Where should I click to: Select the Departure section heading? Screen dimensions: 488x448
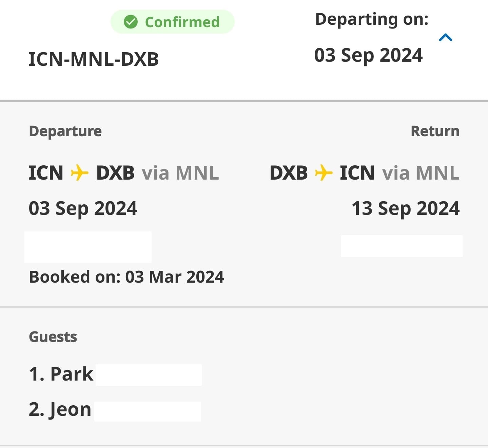[65, 131]
